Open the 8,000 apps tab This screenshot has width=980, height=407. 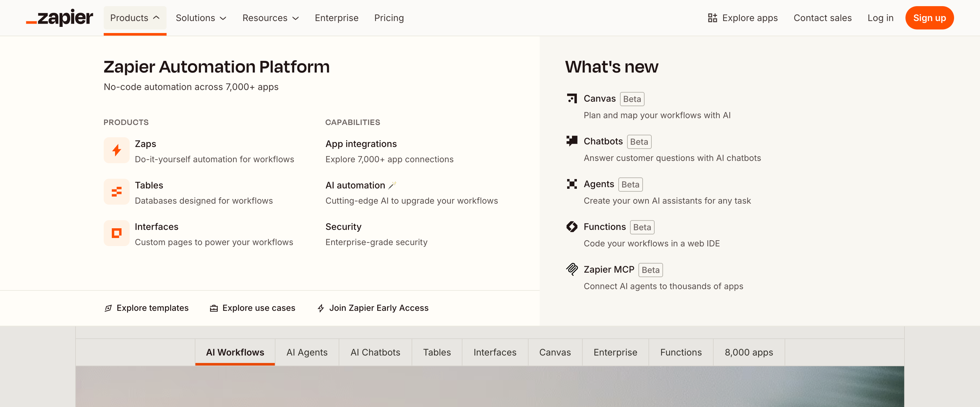click(x=748, y=352)
